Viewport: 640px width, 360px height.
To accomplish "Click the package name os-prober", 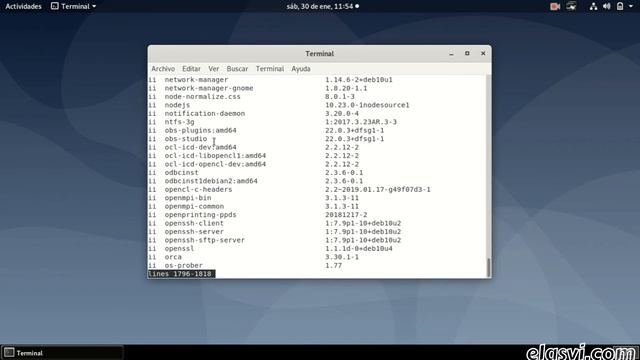I will tap(184, 265).
